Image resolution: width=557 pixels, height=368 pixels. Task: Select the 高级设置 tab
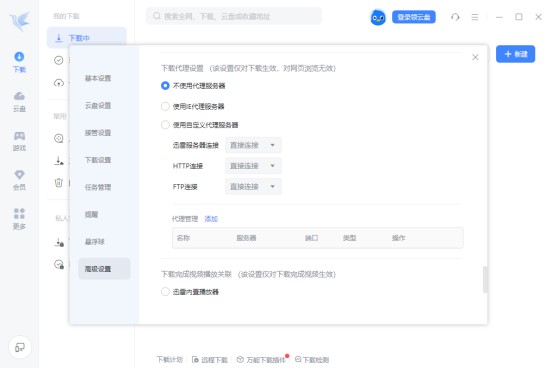coord(104,269)
